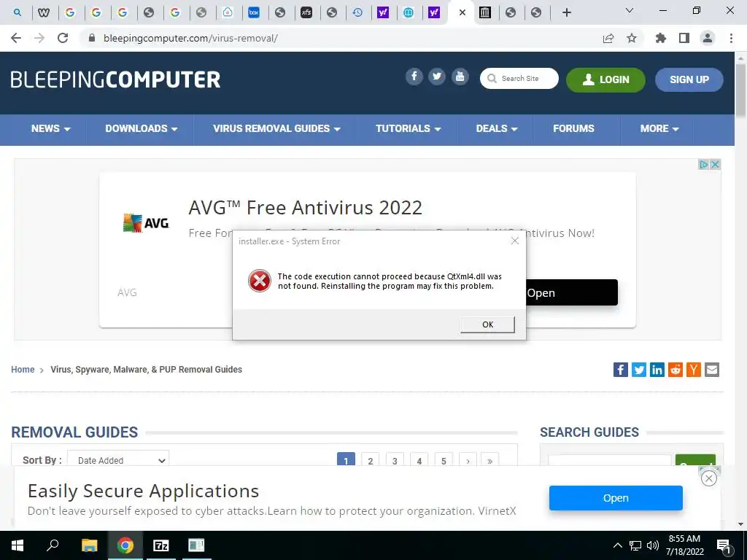Screen dimensions: 747x560
Task: Click the SIGN UP button
Action: [x=689, y=79]
